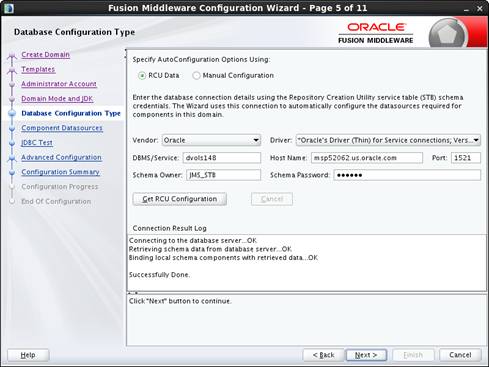Click the Database Configuration Type page heading

pyautogui.click(x=74, y=32)
